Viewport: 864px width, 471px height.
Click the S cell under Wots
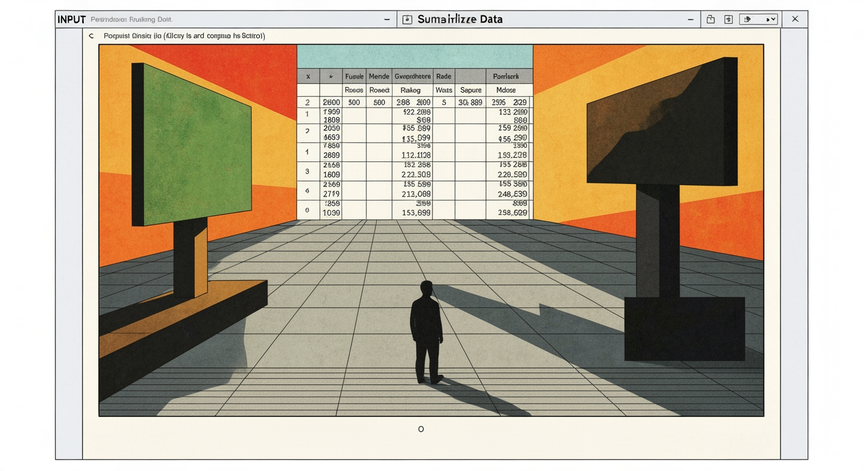click(x=444, y=102)
